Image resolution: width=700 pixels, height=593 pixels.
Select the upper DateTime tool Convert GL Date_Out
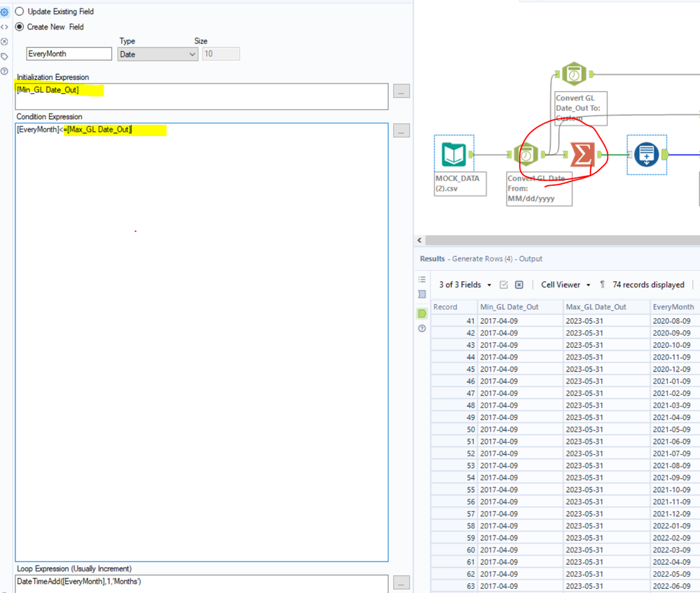tap(574, 74)
